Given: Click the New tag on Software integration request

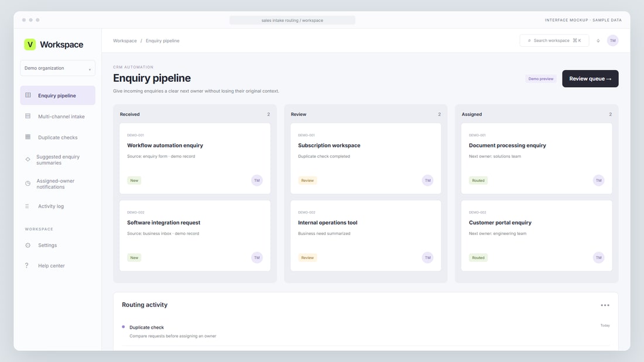Looking at the screenshot, I should pyautogui.click(x=134, y=258).
